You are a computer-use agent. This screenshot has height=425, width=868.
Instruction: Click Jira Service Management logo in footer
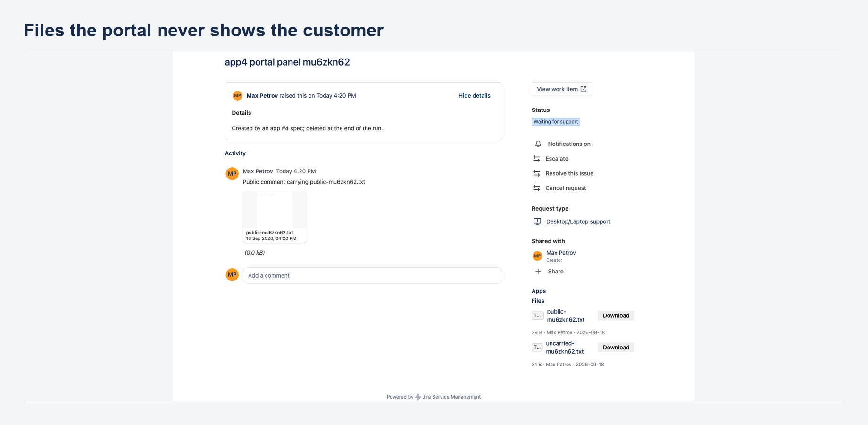coord(418,397)
